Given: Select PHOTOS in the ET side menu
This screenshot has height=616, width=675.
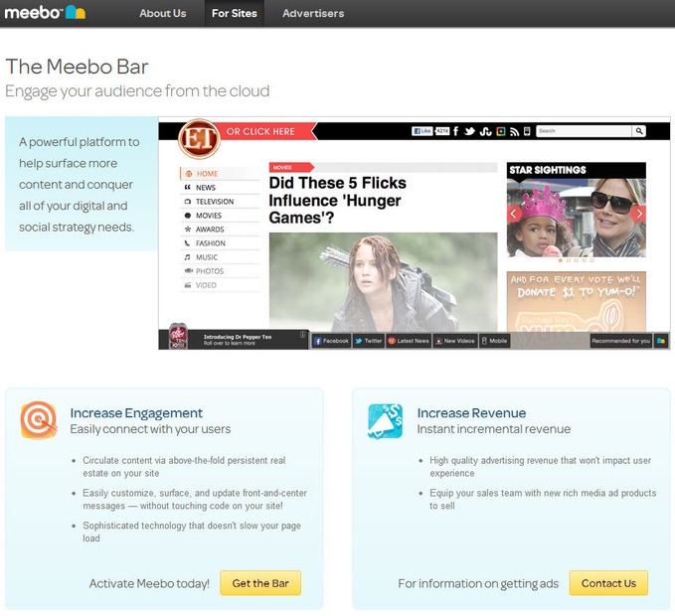Looking at the screenshot, I should click(220, 271).
